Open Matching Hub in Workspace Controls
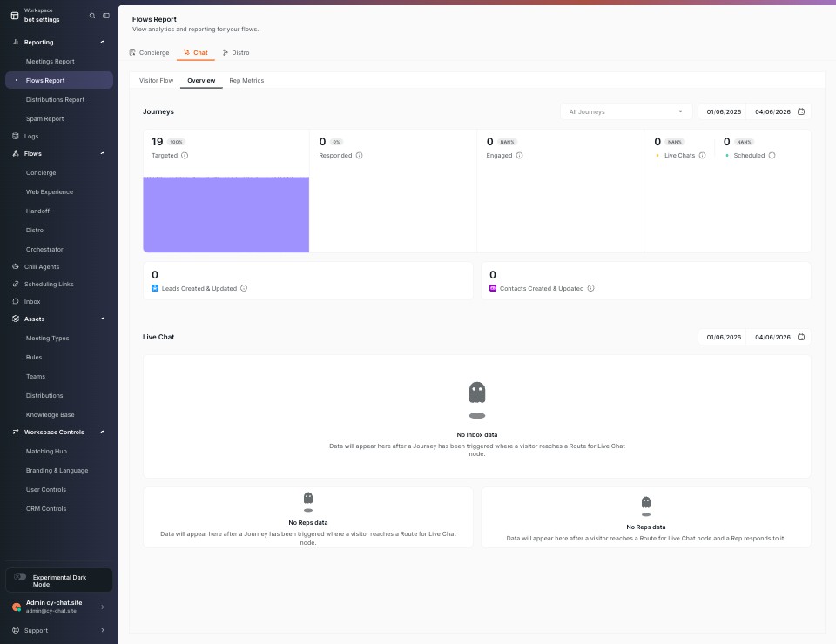The height and width of the screenshot is (644, 836). [x=46, y=451]
